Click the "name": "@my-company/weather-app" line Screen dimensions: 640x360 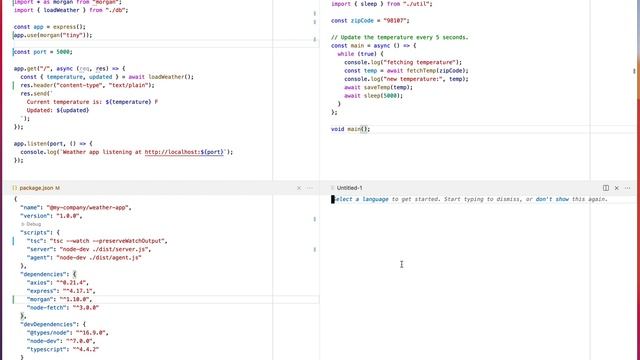tap(76, 207)
